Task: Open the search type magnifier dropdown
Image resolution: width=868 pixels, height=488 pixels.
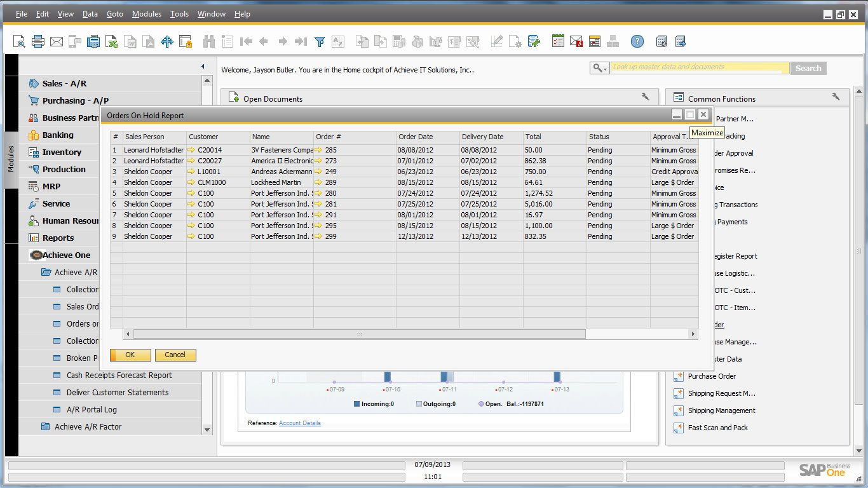Action: (599, 68)
